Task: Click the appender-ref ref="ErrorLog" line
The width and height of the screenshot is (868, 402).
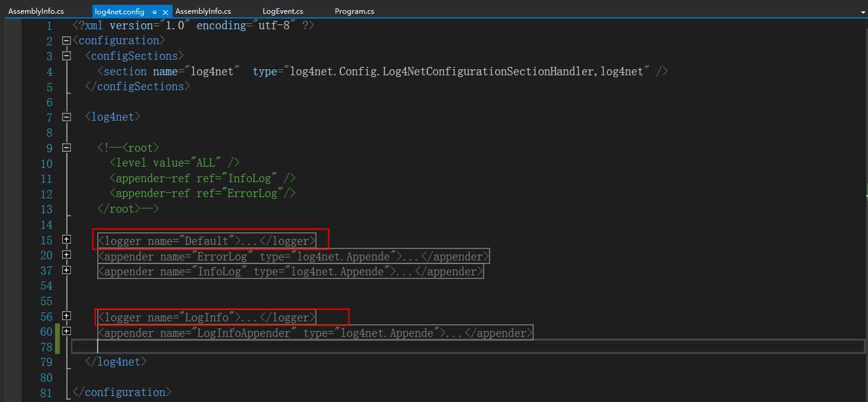Action: point(202,193)
